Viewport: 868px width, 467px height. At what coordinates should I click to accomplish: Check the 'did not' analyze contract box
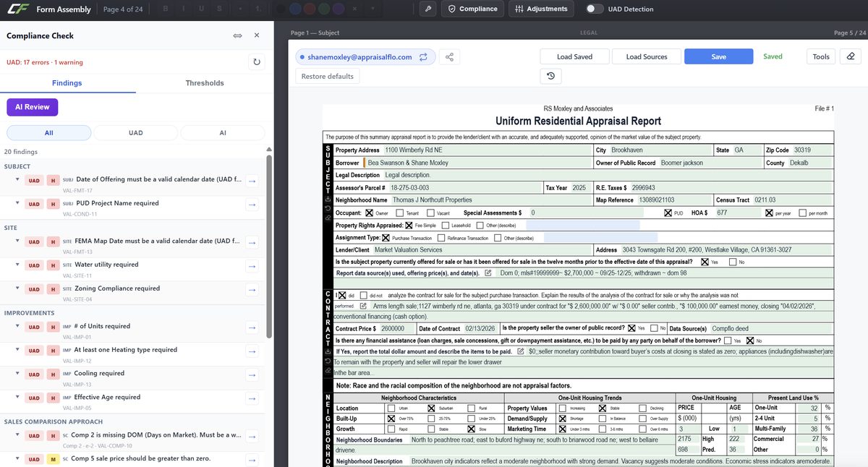(364, 295)
